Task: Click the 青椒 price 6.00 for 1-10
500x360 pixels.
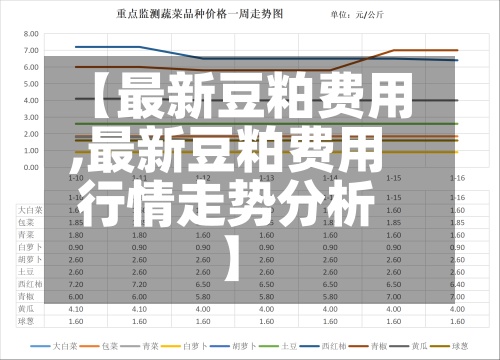Action: (x=76, y=297)
